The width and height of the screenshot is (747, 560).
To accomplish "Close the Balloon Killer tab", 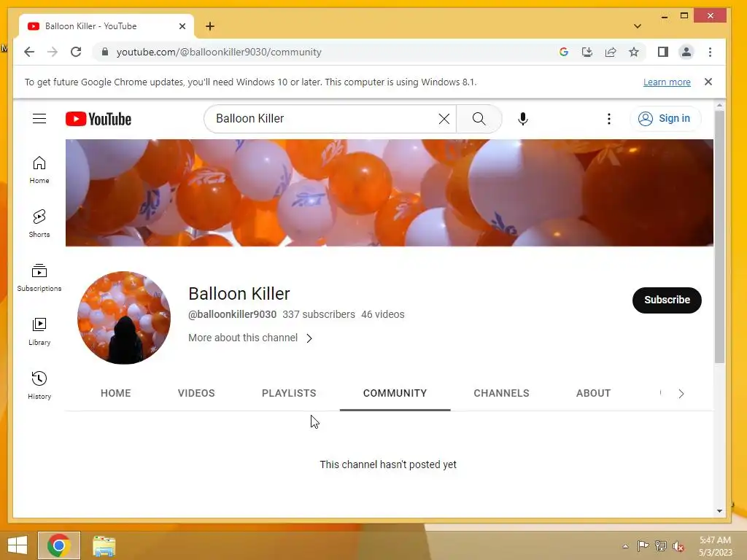I will pos(182,26).
